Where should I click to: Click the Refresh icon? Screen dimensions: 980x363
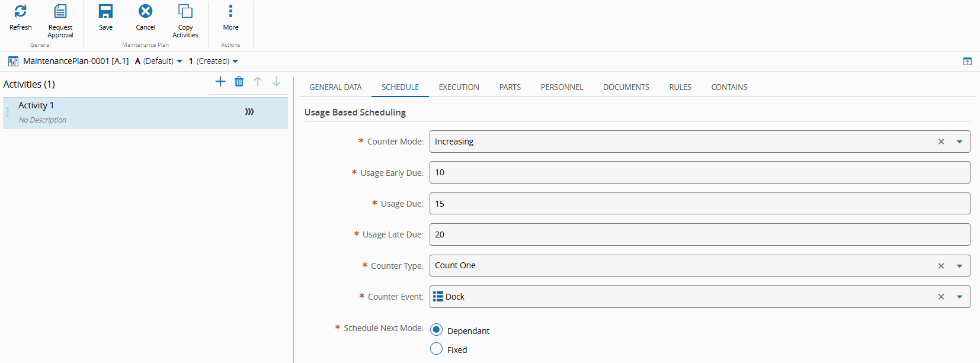pos(21,11)
